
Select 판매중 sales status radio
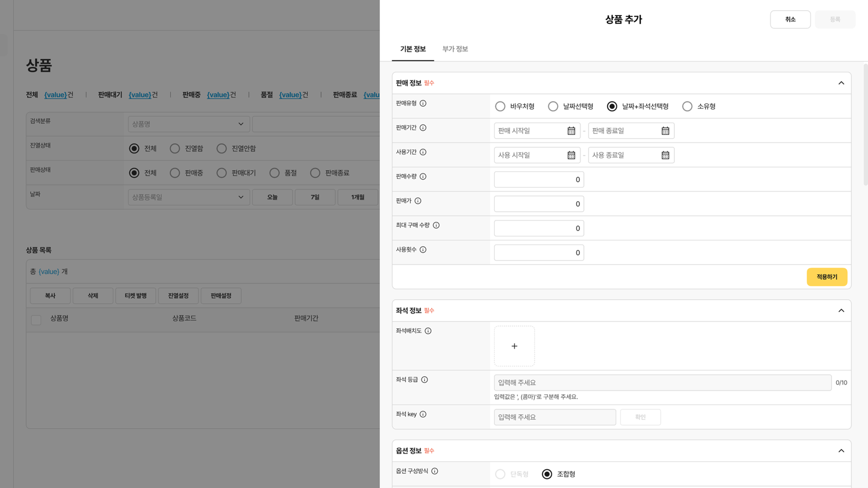pos(175,173)
